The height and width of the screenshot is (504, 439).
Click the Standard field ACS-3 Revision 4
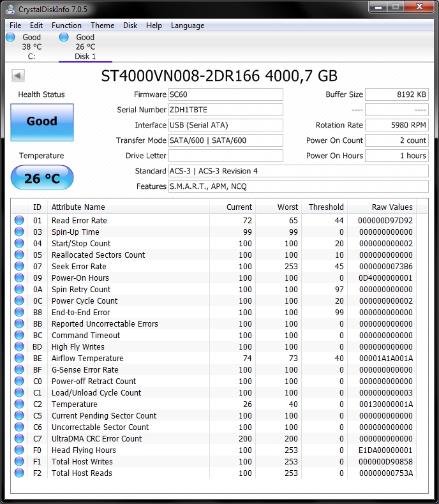pos(298,171)
